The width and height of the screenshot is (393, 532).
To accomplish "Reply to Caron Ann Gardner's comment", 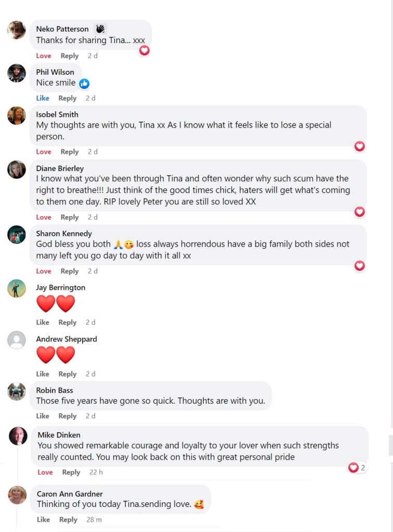I will pyautogui.click(x=68, y=520).
